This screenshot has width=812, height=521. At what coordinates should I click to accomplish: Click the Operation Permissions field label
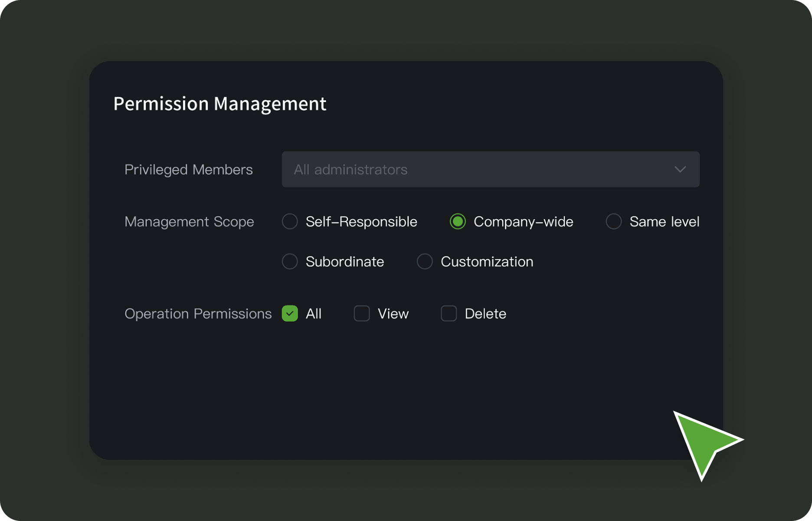[198, 314]
